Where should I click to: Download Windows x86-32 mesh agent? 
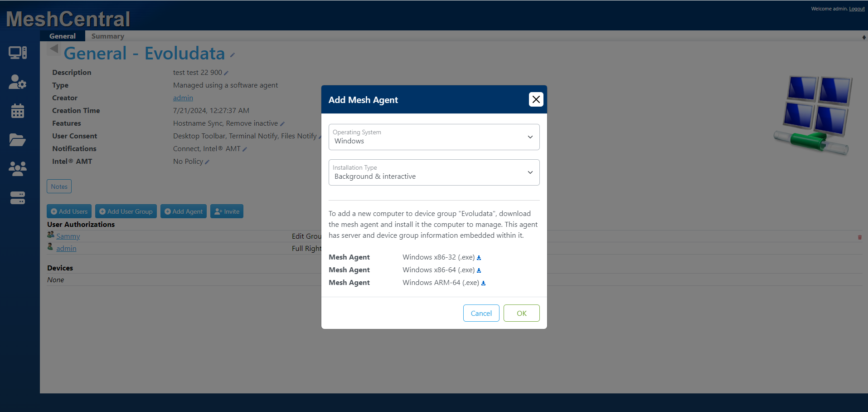pos(479,258)
